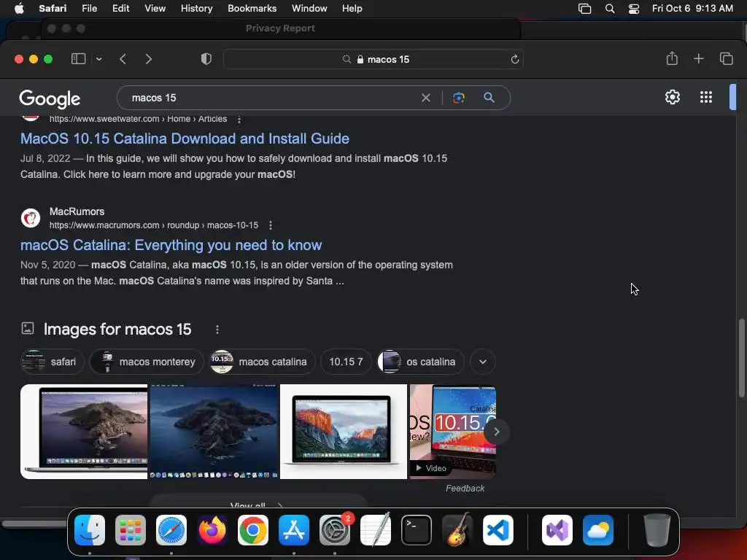
Task: Open System Settings from the Dock
Action: (x=334, y=530)
